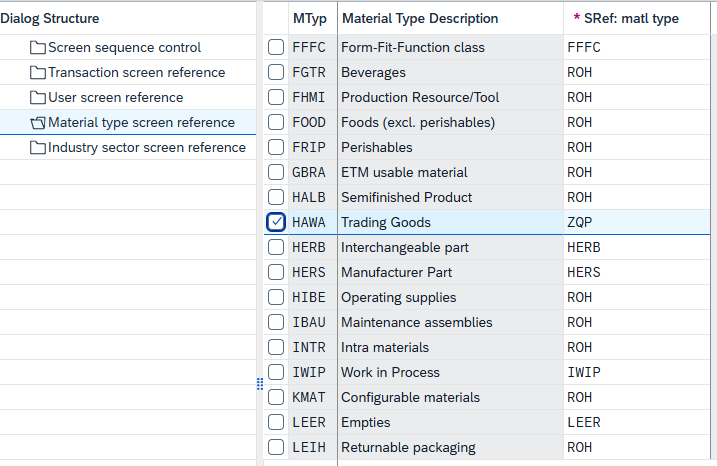Select the LEIH Returnable packaging checkbox
This screenshot has height=466, width=717.
click(276, 447)
